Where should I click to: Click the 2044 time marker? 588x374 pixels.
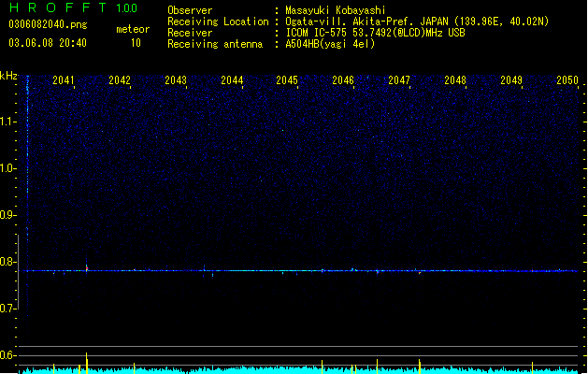point(232,80)
